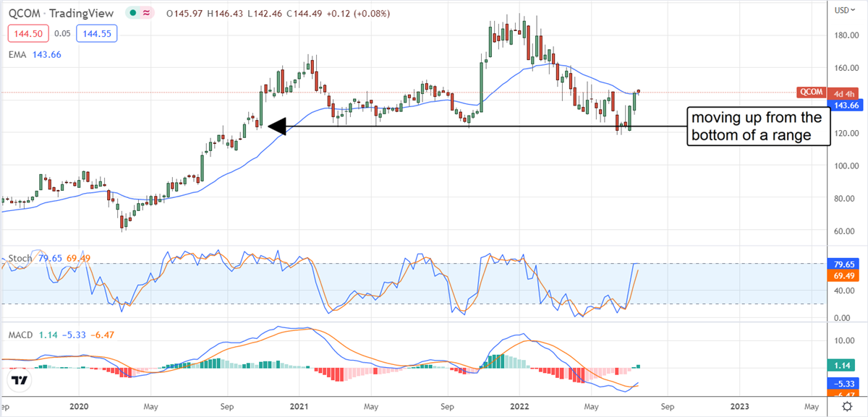This screenshot has height=417, width=868.
Task: Click the 2021 label on time axis
Action: click(x=300, y=407)
